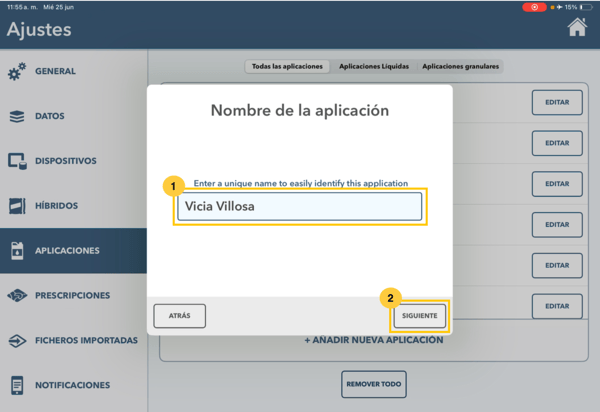Click + AÑADIR NUEVA APLICACIÓN

(374, 340)
